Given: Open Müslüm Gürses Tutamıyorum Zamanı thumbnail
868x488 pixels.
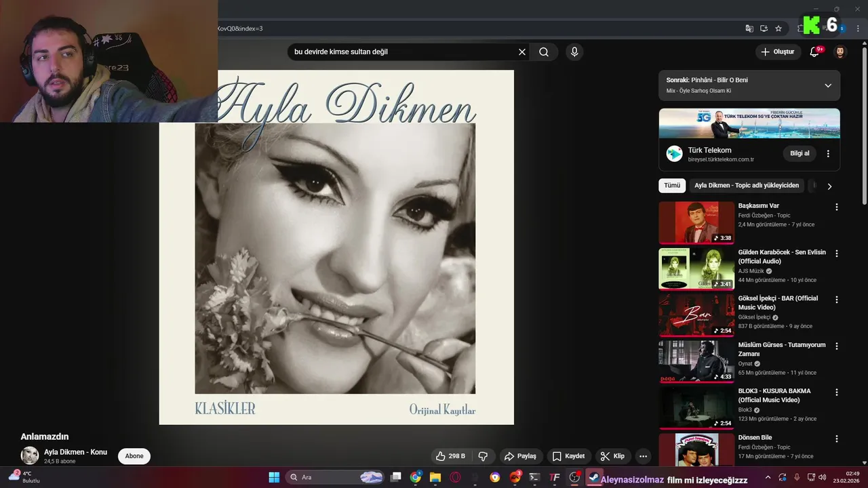Looking at the screenshot, I should click(696, 362).
